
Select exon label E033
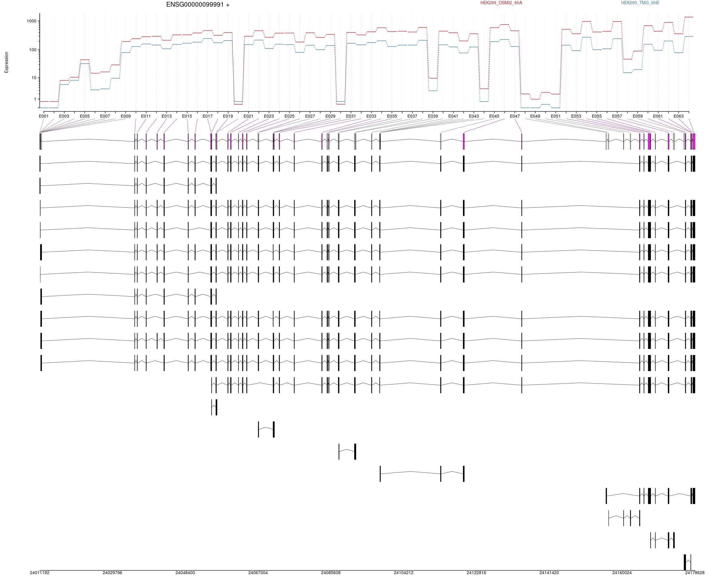point(371,116)
